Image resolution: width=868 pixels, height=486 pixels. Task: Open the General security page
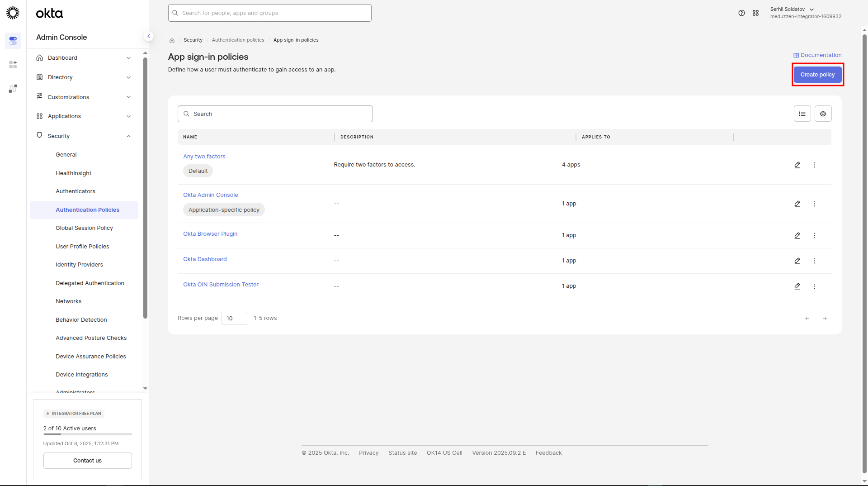[x=66, y=155]
